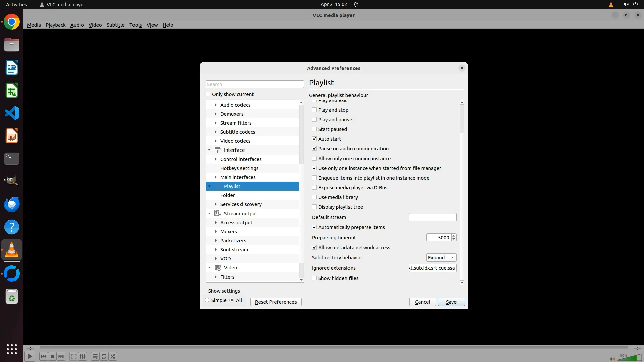Check Allow only one running instance

(x=314, y=159)
